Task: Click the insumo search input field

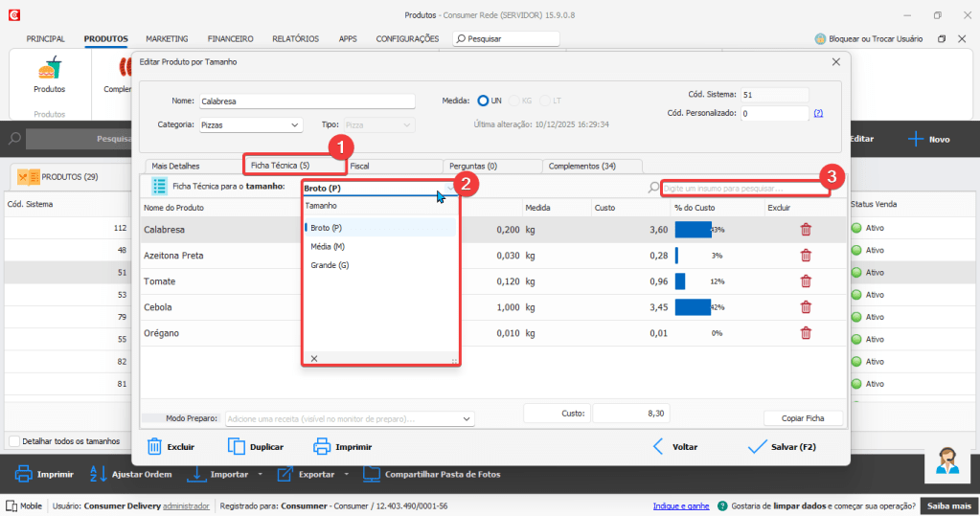Action: pyautogui.click(x=744, y=188)
